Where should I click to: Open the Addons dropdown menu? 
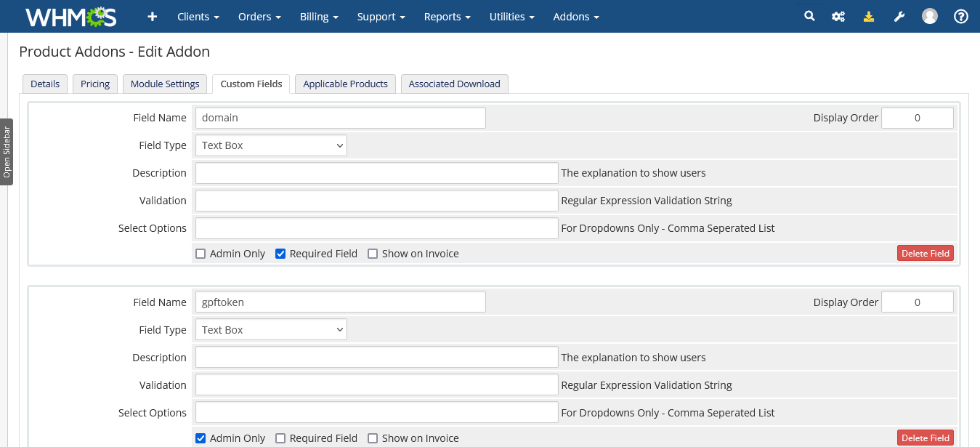point(576,17)
